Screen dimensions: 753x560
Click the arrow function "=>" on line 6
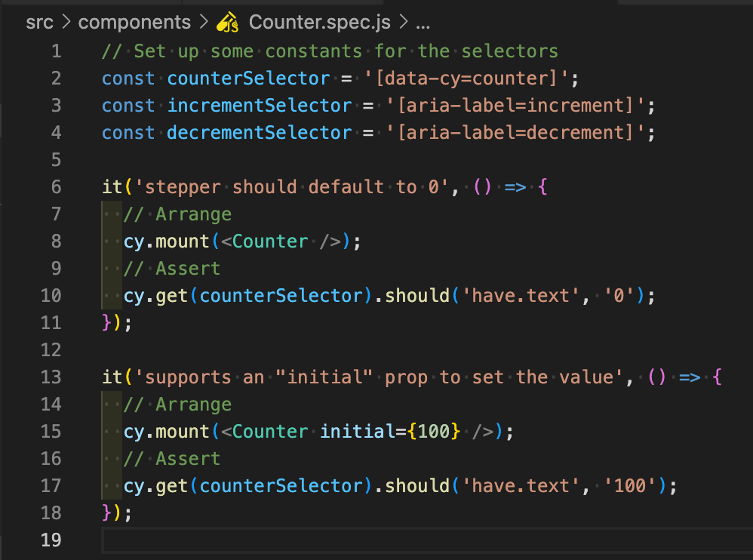coord(514,186)
